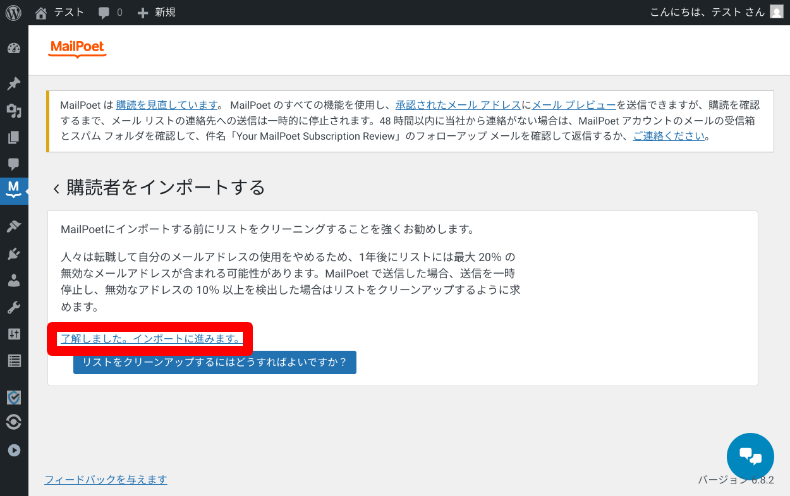Open the shield checkmark icon in sidebar
This screenshot has height=496, width=790.
click(x=14, y=397)
